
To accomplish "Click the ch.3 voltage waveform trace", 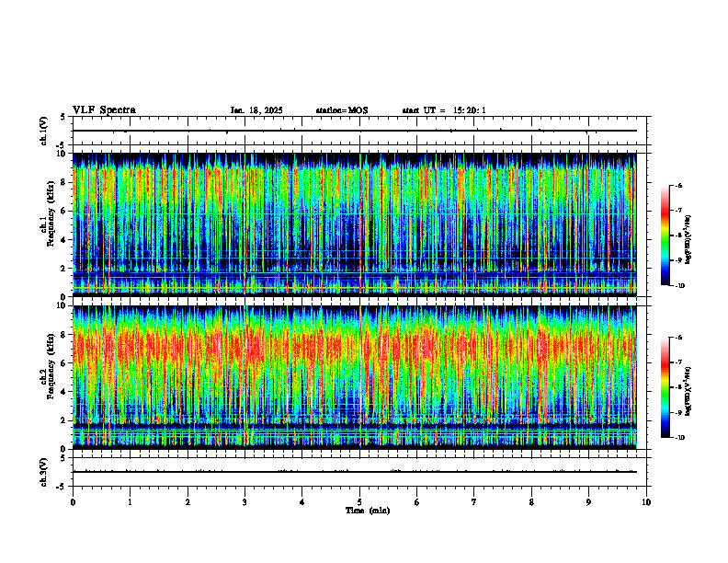I will click(x=355, y=472).
